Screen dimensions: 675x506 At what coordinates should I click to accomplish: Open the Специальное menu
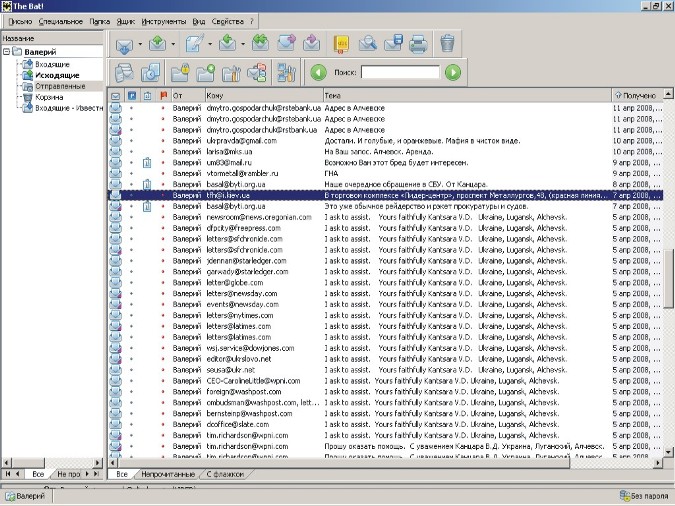point(61,22)
